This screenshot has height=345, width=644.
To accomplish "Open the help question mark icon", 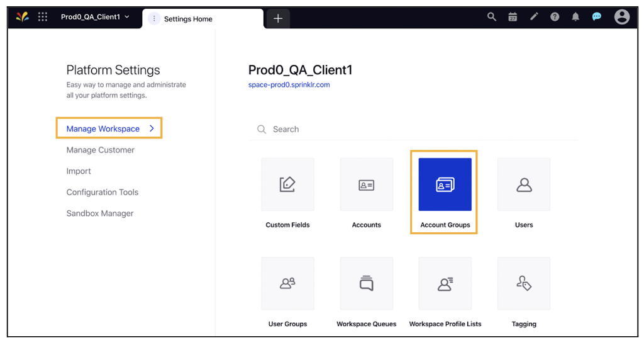I will point(555,17).
